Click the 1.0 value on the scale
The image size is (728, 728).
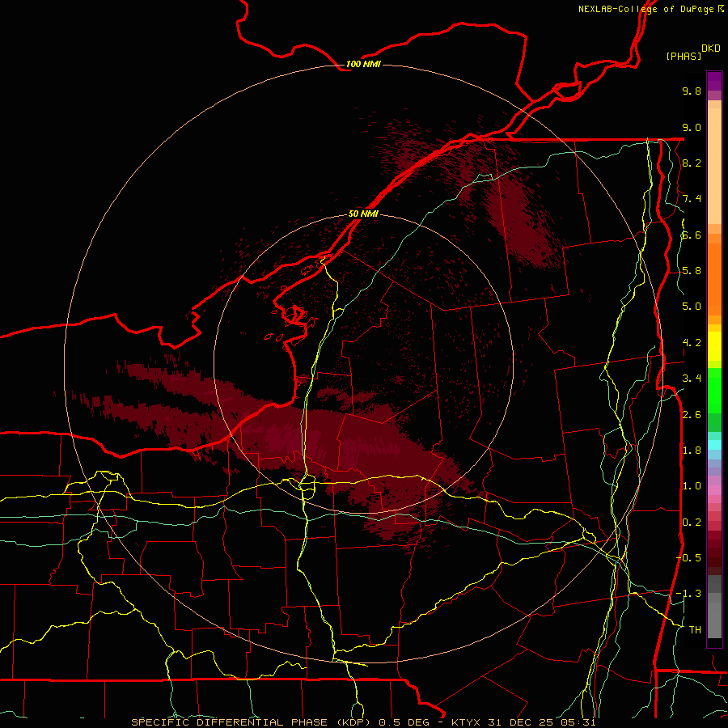[x=692, y=486]
